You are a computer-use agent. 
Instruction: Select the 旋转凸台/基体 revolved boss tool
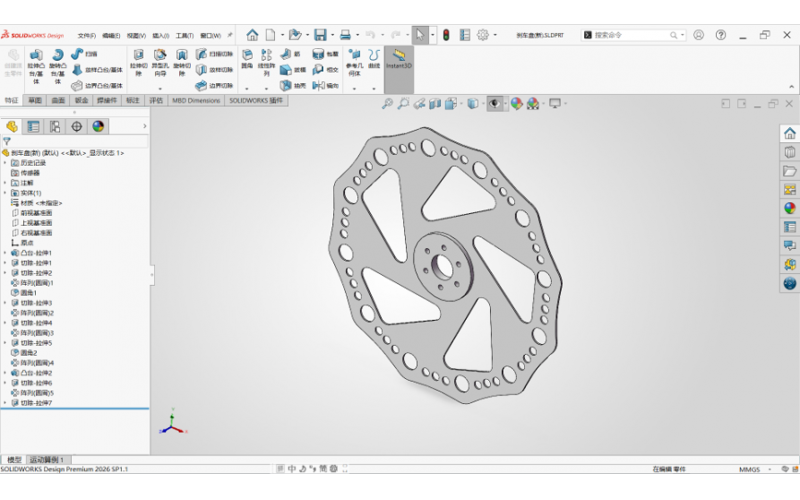[58, 65]
